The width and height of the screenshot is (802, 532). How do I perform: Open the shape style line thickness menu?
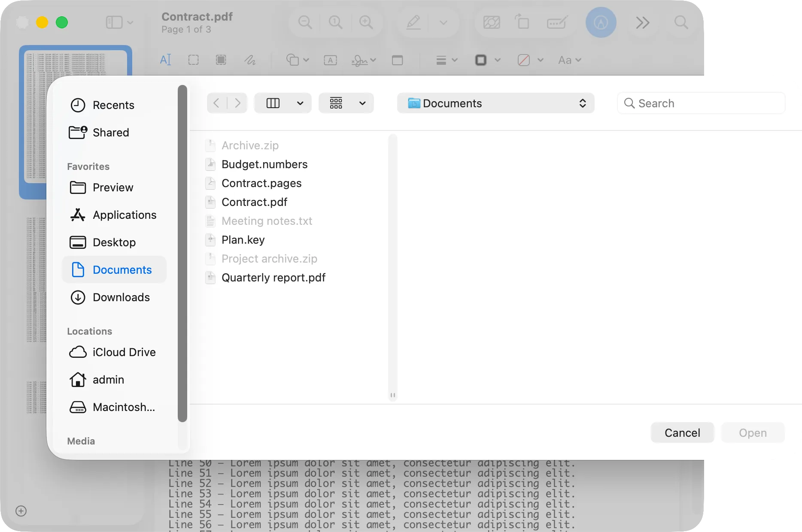(x=447, y=60)
